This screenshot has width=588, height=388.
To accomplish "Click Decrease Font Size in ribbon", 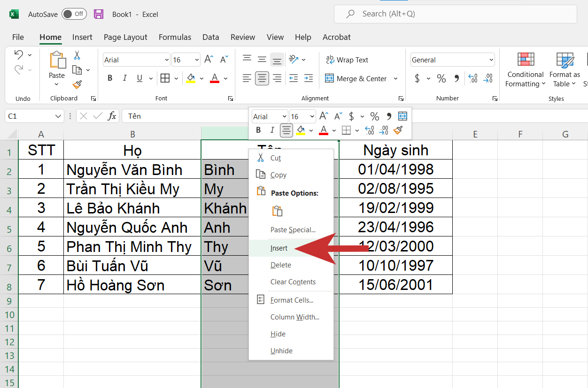I will pyautogui.click(x=224, y=60).
